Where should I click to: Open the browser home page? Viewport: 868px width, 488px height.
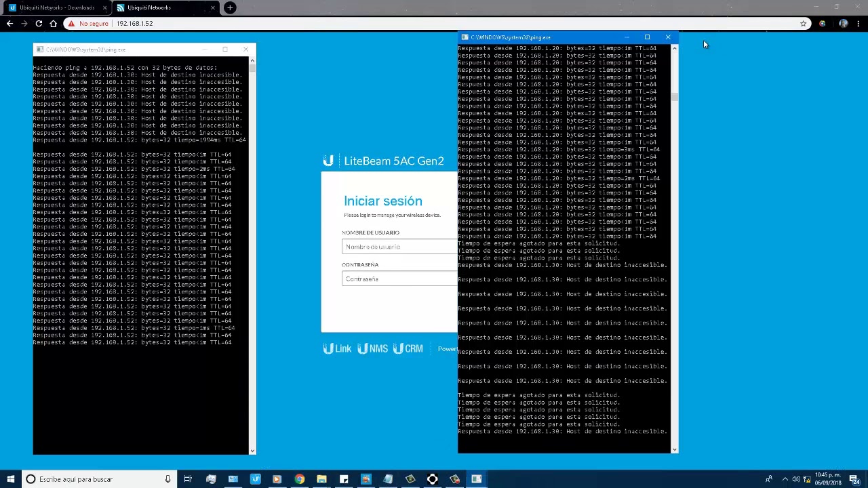coord(54,23)
